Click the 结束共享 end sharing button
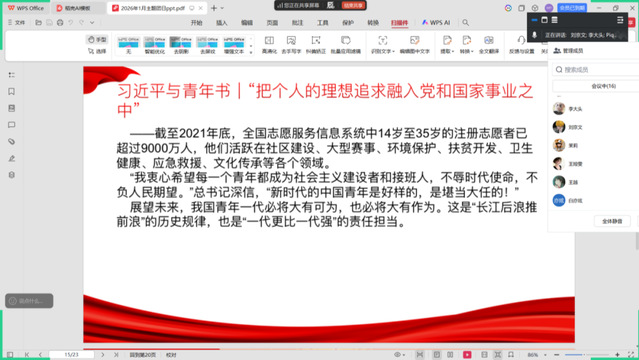The image size is (639, 360). tap(353, 5)
